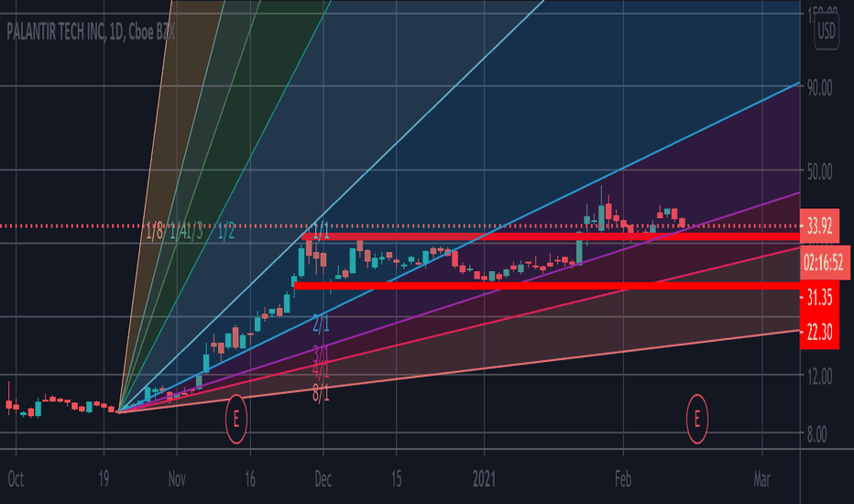This screenshot has width=854, height=504.
Task: Select the Gann fan 2/1 label
Action: [x=321, y=323]
